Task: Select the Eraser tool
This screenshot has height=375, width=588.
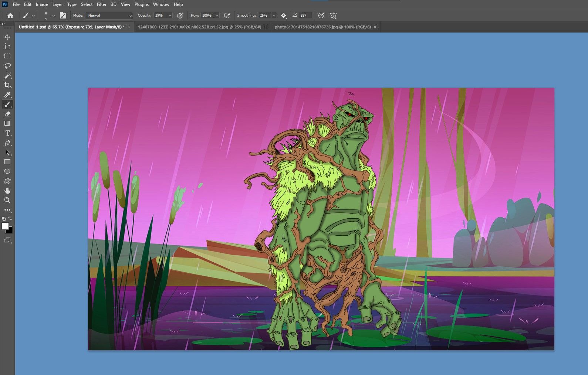Action: tap(7, 114)
